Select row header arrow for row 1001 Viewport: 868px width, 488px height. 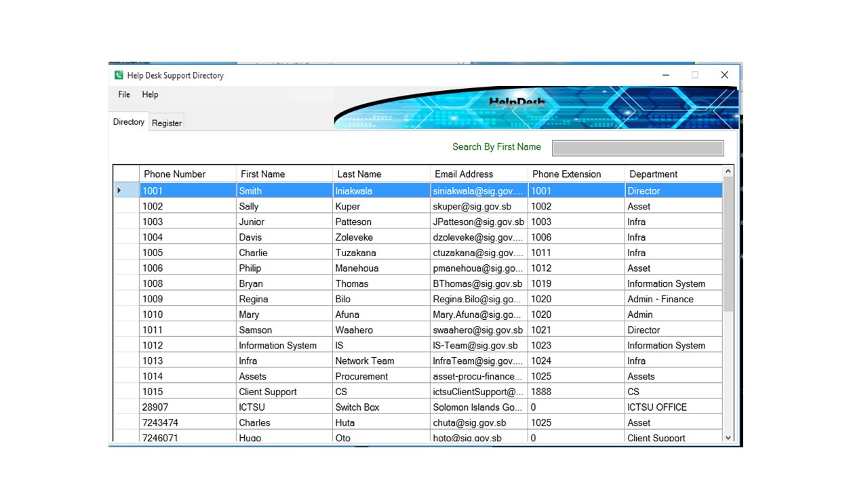(126, 190)
